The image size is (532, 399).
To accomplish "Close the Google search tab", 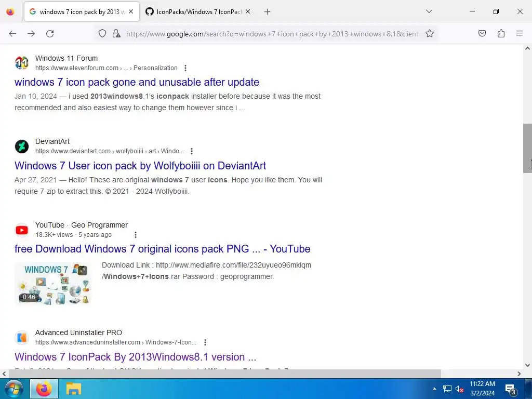I will pos(131,11).
